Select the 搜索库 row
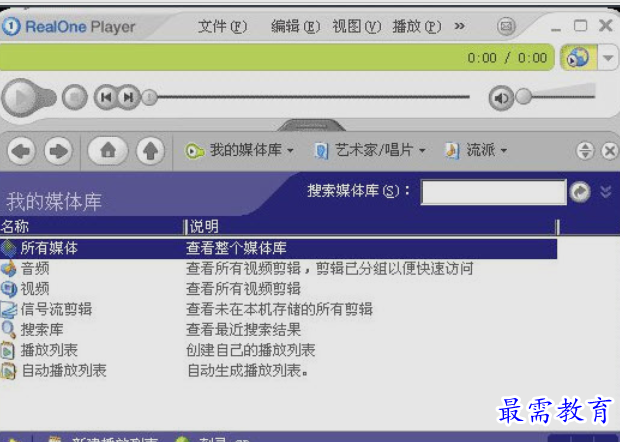620x442 pixels. [x=278, y=330]
